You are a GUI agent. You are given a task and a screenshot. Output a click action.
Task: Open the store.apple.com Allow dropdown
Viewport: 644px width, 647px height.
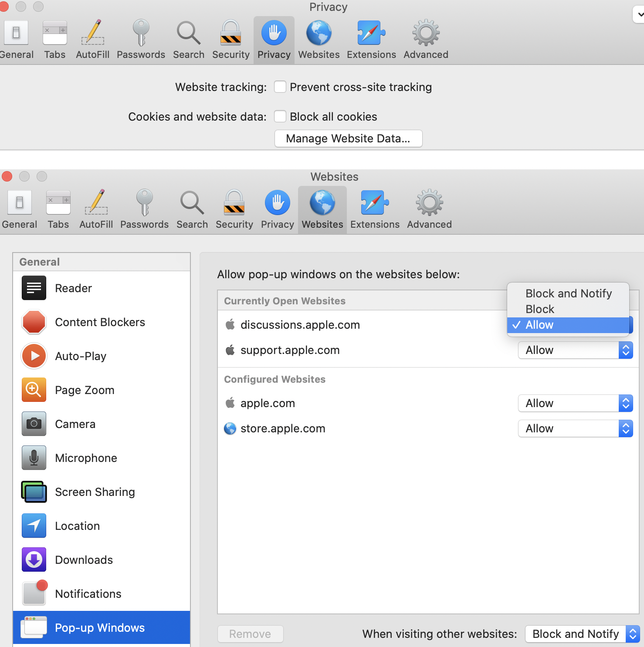click(575, 428)
